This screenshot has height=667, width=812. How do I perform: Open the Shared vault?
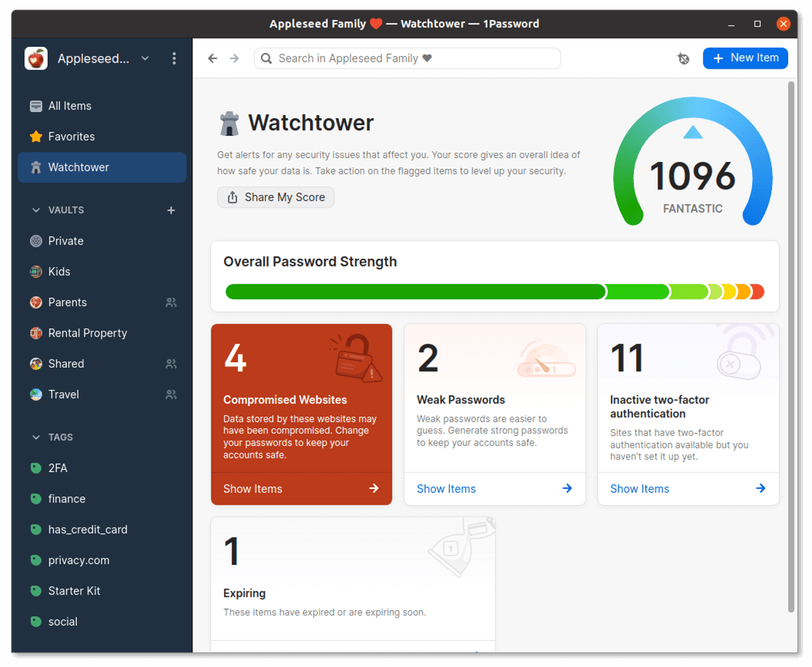pos(66,363)
